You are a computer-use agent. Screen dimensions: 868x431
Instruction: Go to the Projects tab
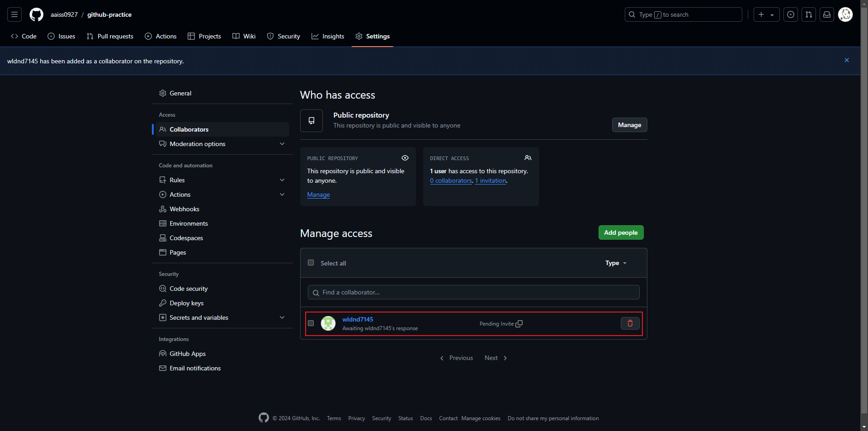[204, 36]
